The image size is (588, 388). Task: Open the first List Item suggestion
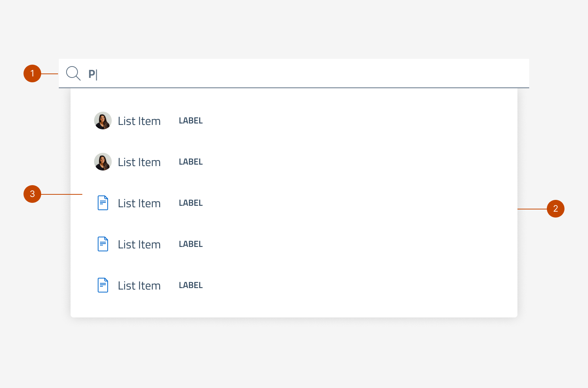(x=139, y=121)
